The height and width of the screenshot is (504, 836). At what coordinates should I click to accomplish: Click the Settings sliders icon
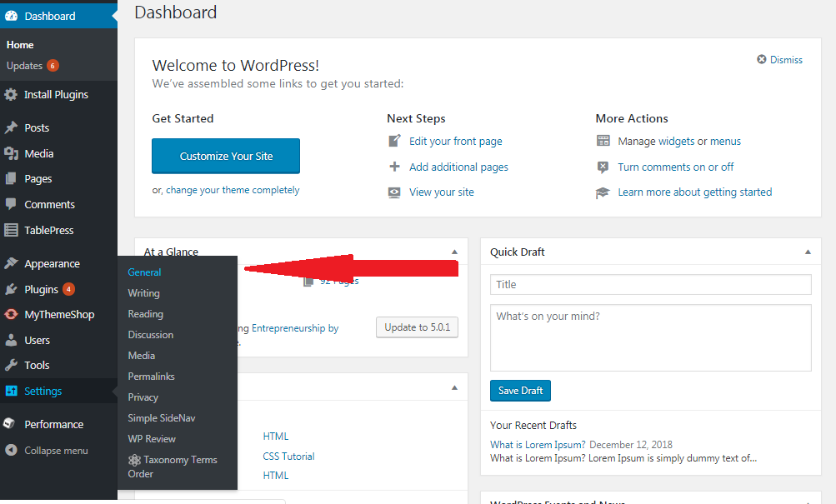click(11, 391)
